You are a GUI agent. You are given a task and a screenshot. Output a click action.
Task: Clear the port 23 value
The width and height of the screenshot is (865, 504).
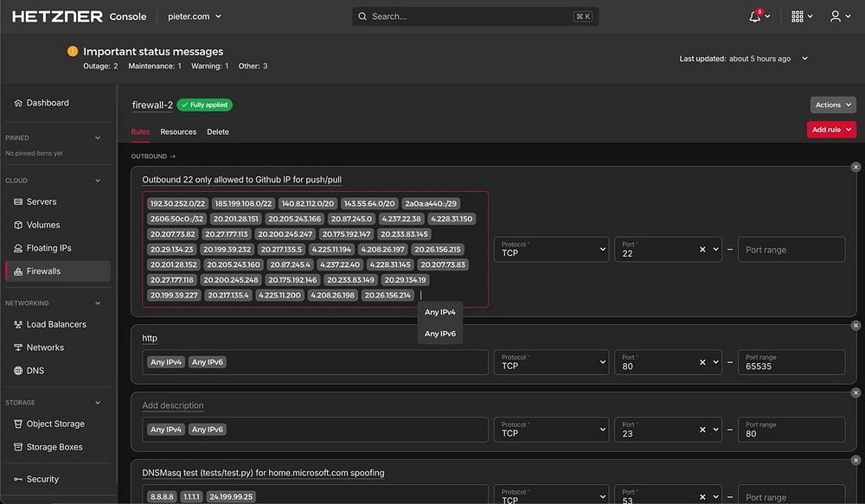point(702,430)
